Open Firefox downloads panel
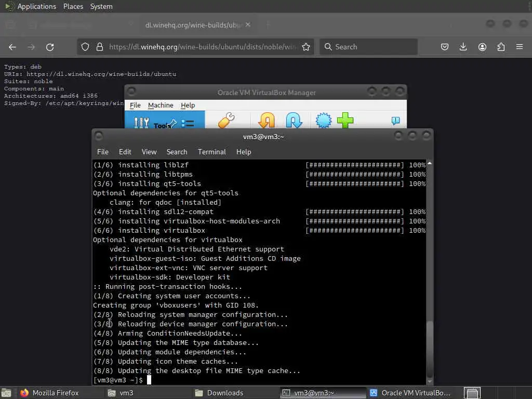Screen dimensions: 532x399 (x=463, y=47)
